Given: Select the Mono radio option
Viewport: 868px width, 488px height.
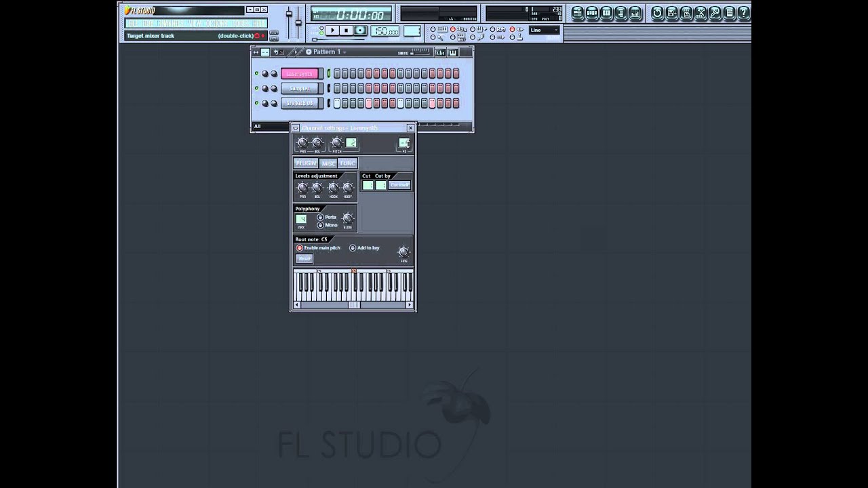Looking at the screenshot, I should pyautogui.click(x=320, y=225).
